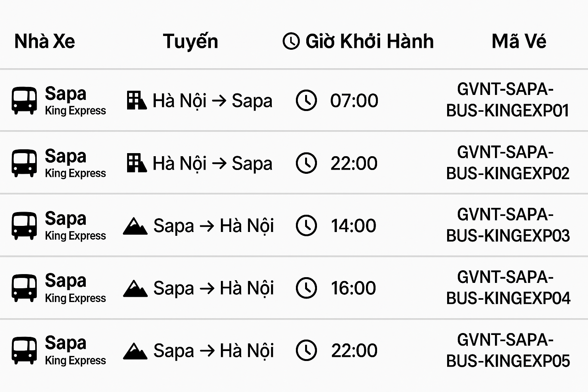
Task: Open ticket code GVNT-SAPA-BUS-KINGEXP01
Action: tap(507, 100)
